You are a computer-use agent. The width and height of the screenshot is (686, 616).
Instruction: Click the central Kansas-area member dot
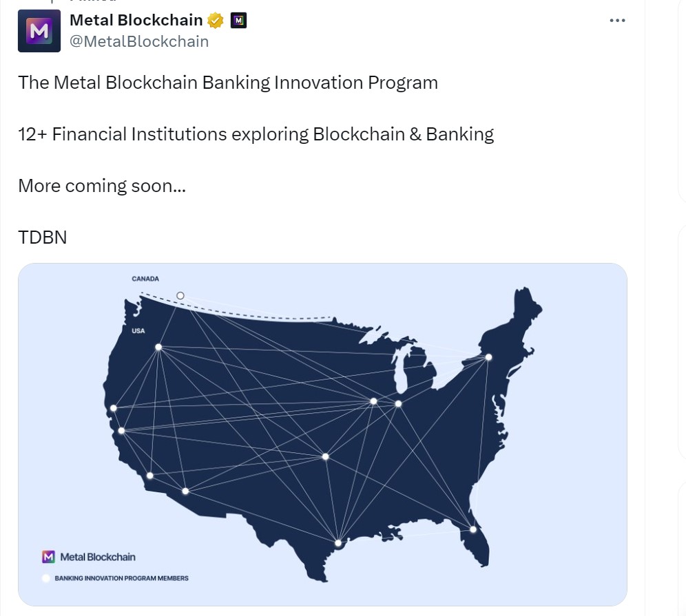[325, 456]
